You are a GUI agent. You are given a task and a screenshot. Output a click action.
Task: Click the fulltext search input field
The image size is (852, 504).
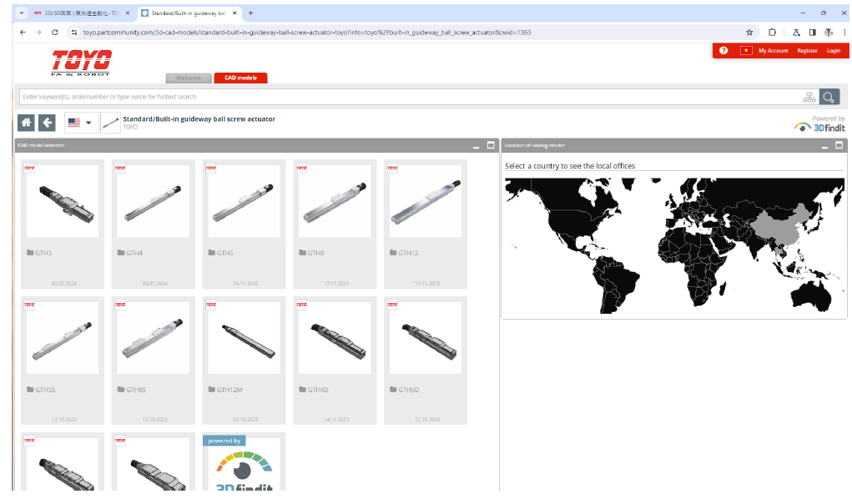(409, 97)
